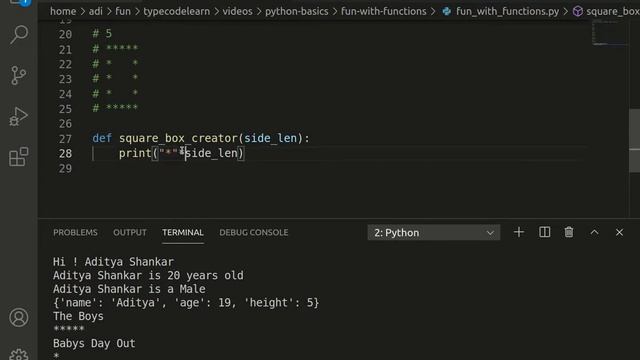The image size is (640, 360).
Task: Maximize panel size with up chevron
Action: [594, 232]
